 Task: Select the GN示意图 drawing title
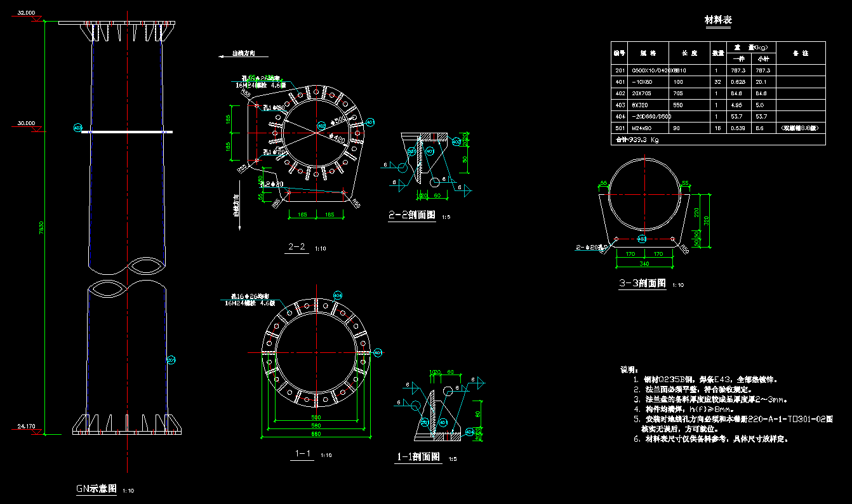(x=97, y=488)
